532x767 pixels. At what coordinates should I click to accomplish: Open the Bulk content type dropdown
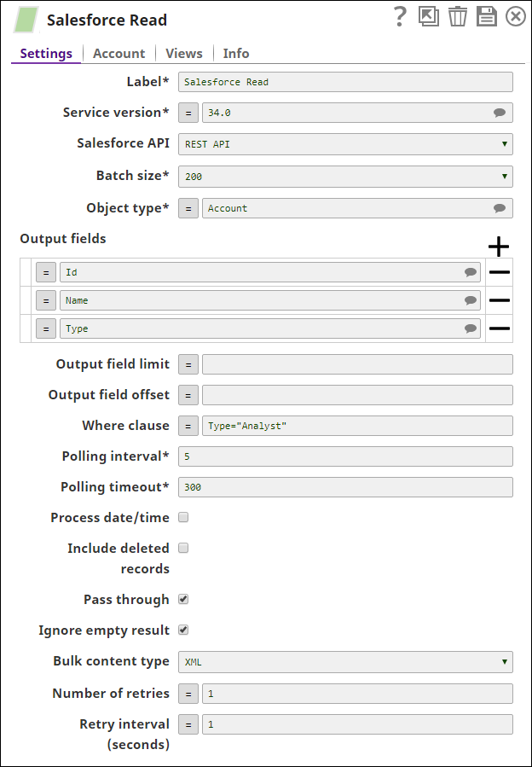click(345, 662)
